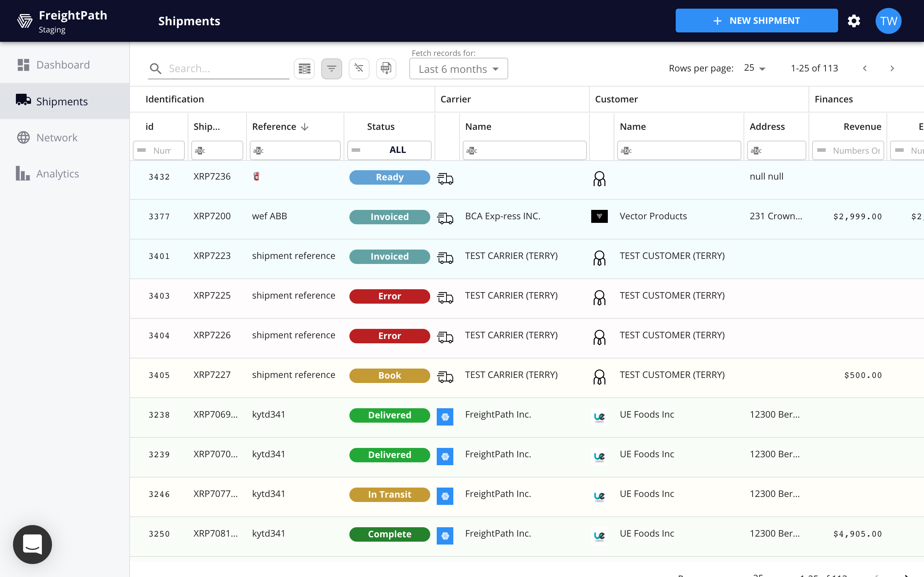Create a new shipment with NEW SHIPMENT button

[756, 20]
